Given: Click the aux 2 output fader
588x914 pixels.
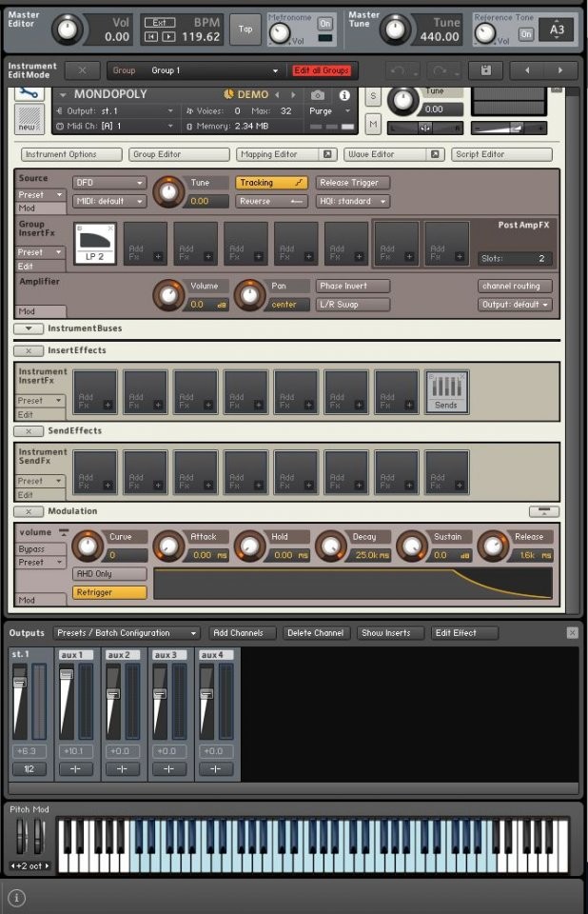Looking at the screenshot, I should [x=113, y=694].
